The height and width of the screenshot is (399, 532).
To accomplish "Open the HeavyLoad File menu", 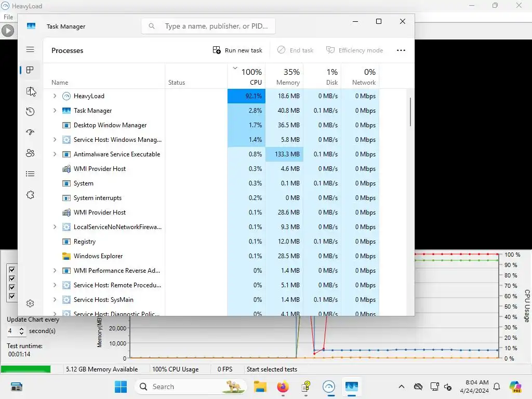I will (8, 17).
